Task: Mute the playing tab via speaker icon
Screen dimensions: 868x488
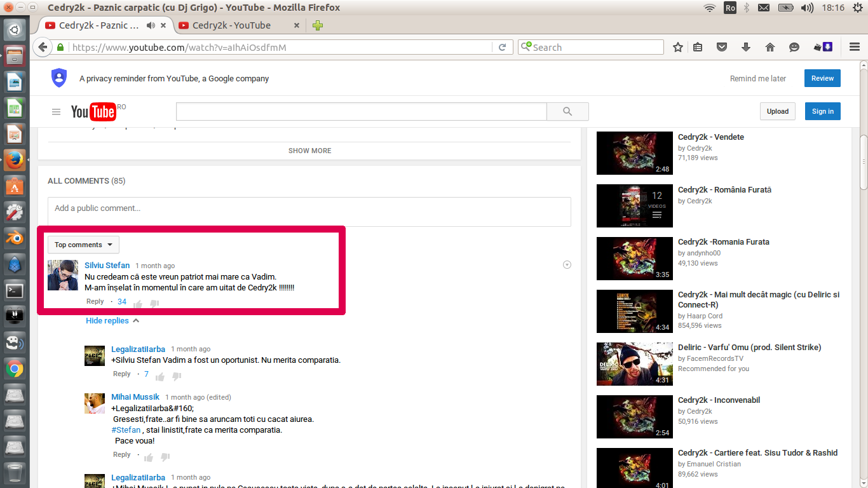Action: pyautogui.click(x=151, y=25)
